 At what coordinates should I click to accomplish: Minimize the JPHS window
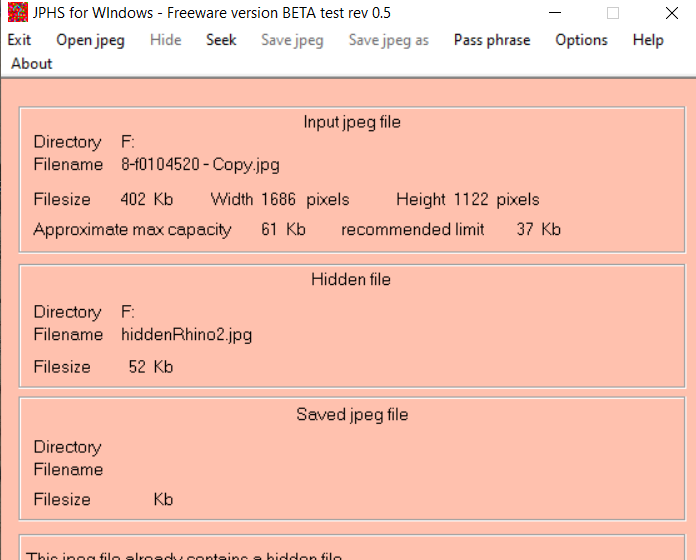click(x=555, y=13)
